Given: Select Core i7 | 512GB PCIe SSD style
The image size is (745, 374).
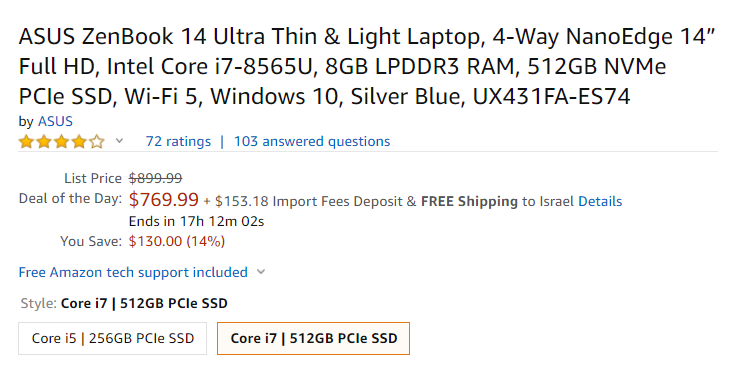Looking at the screenshot, I should point(314,338).
